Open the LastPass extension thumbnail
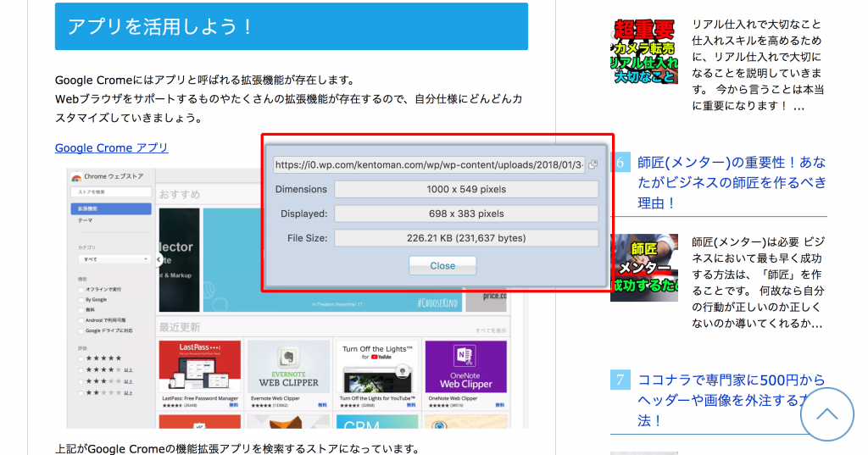The height and width of the screenshot is (455, 868). [200, 366]
